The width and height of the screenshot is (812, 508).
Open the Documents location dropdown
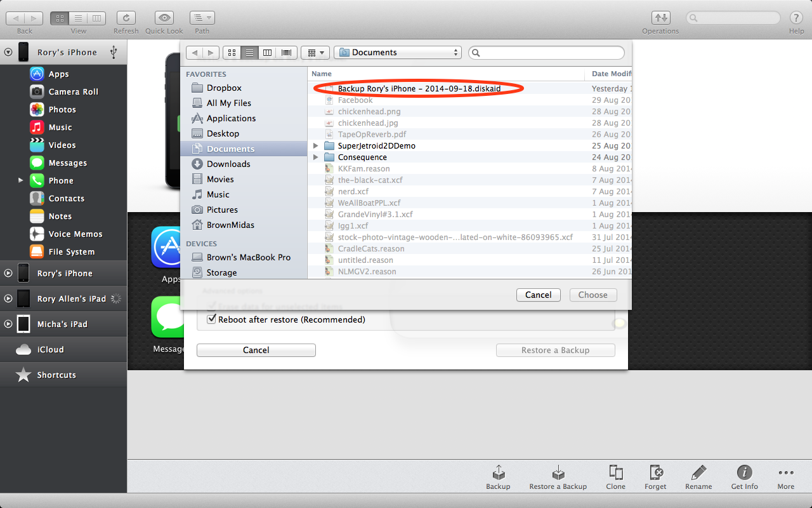pyautogui.click(x=398, y=53)
